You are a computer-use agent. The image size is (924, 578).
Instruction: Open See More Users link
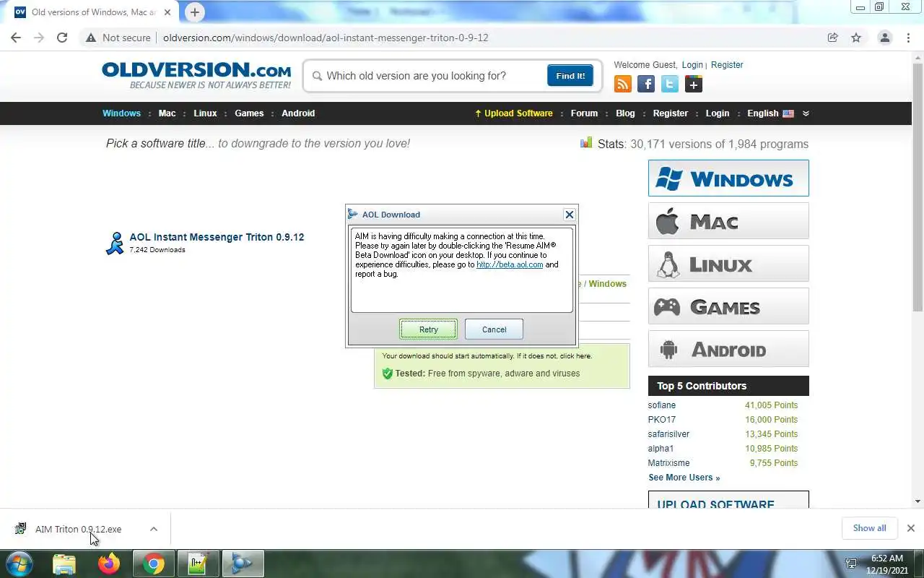coord(684,478)
